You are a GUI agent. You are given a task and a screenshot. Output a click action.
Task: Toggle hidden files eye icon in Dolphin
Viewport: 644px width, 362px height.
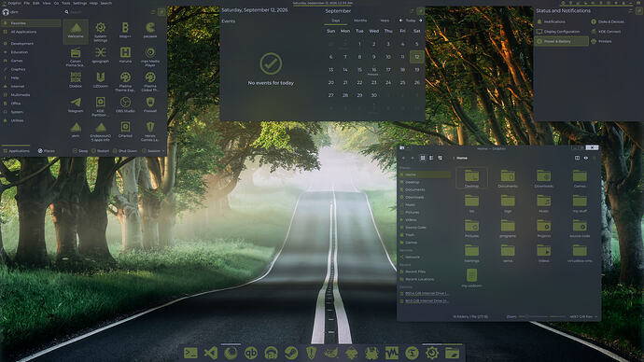(x=586, y=158)
